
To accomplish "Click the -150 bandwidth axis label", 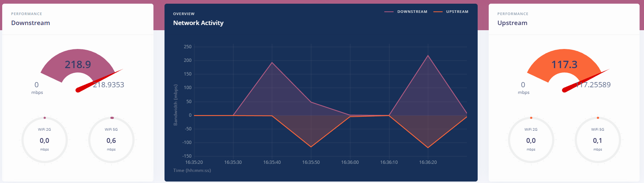I will click(187, 156).
